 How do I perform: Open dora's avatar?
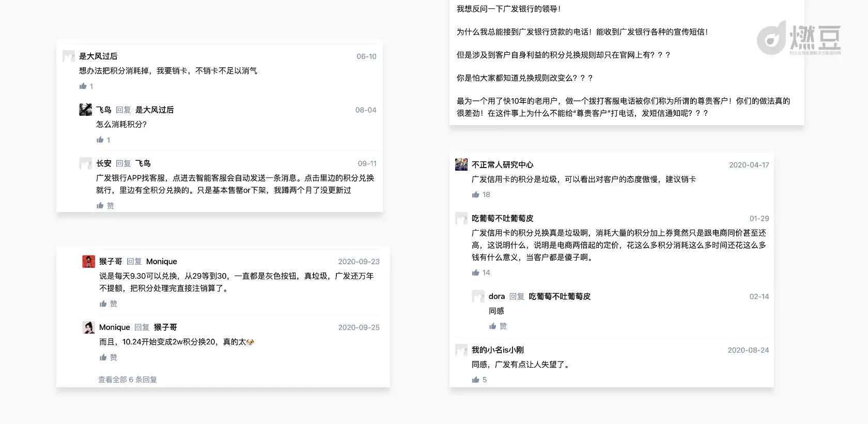(478, 296)
